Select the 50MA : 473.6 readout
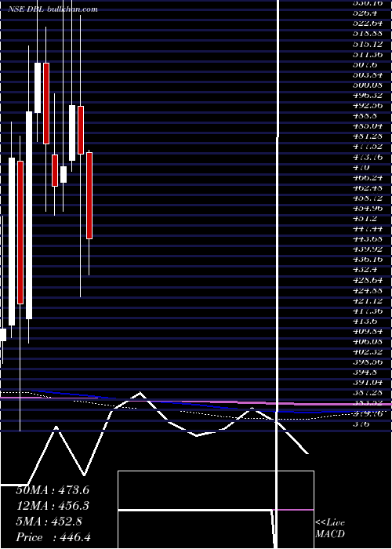Image resolution: width=392 pixels, height=549 pixels. point(53,490)
